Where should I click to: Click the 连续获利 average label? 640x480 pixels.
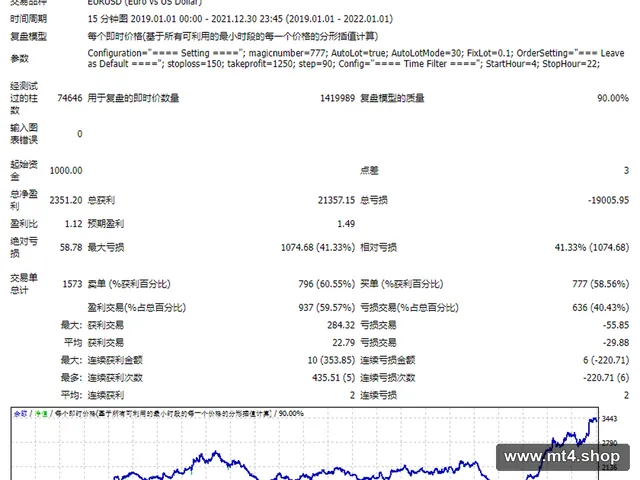click(x=106, y=396)
